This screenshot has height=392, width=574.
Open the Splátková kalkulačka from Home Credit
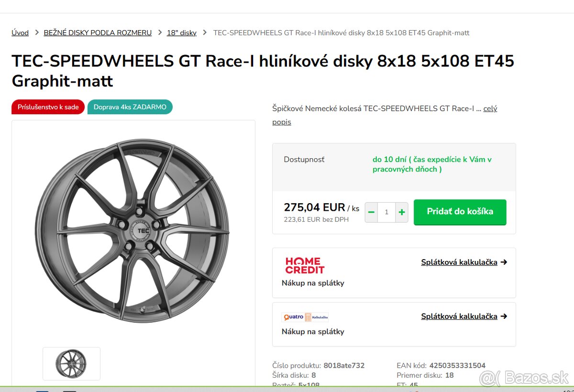point(459,262)
